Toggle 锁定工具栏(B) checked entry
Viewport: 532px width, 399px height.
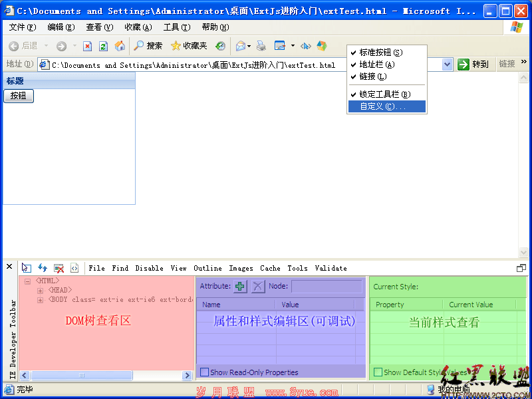pyautogui.click(x=387, y=94)
